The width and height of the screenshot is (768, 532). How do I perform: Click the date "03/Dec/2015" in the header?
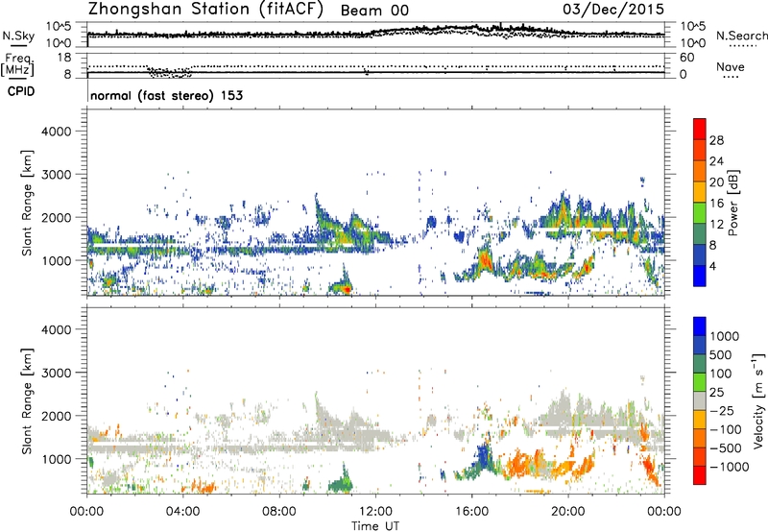[613, 9]
